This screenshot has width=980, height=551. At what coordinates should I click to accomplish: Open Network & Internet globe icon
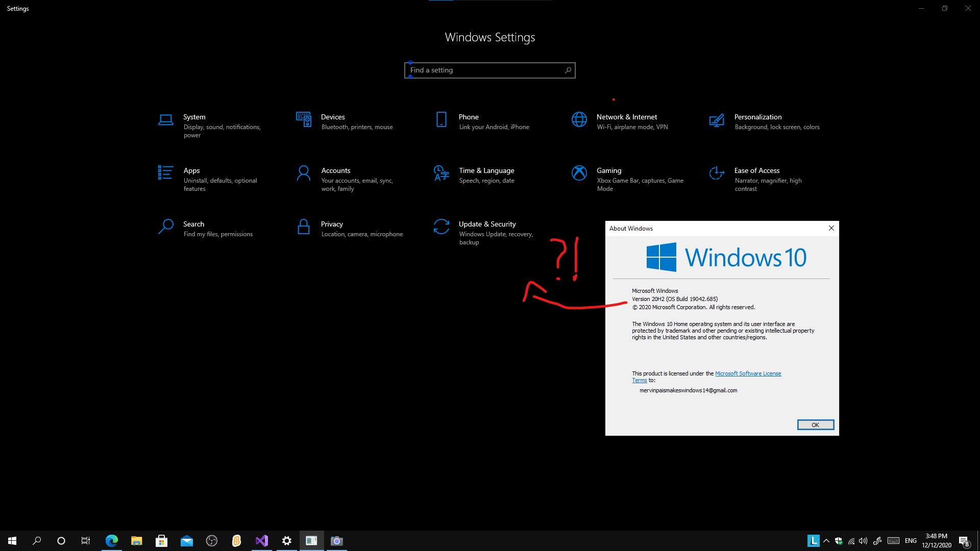[x=579, y=119]
